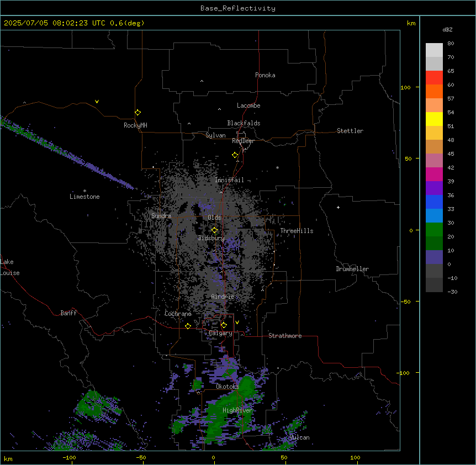Image resolution: width=476 pixels, height=465 pixels.
Task: Click the yellow marker south of Cochrane
Action: (x=188, y=326)
